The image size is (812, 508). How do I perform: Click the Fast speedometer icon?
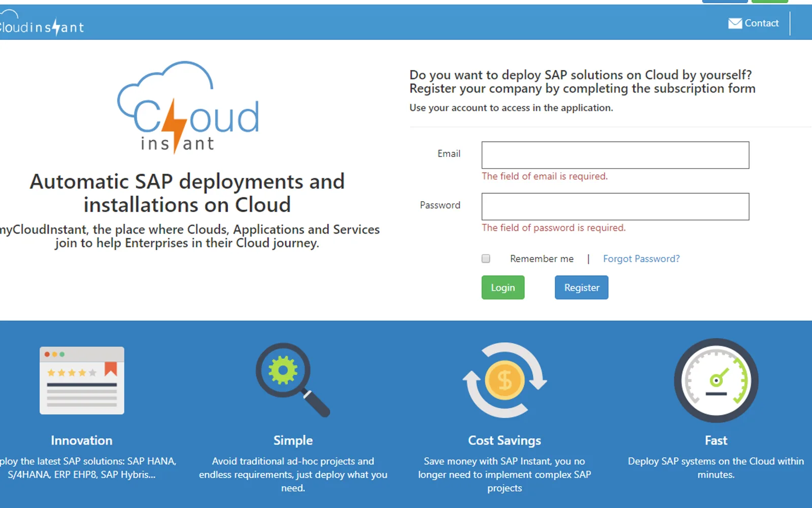[716, 380]
